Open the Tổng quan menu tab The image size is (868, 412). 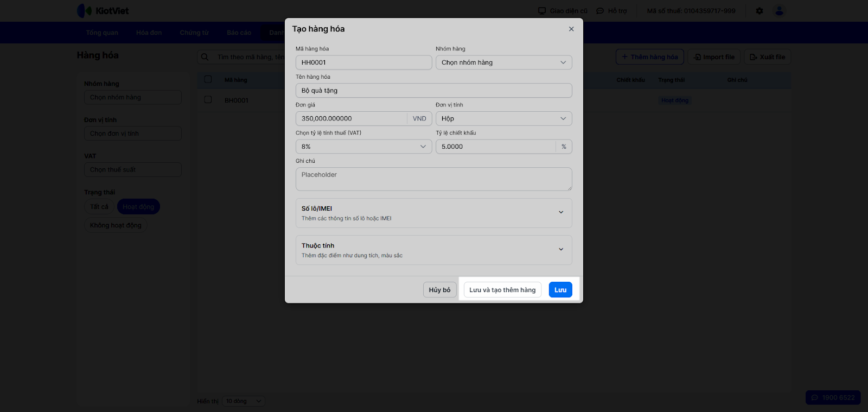click(x=102, y=33)
